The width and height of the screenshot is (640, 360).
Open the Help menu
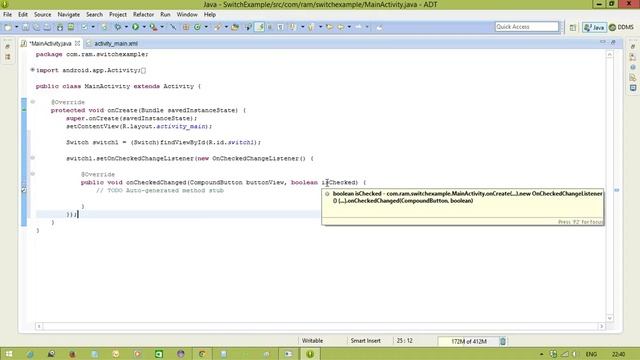pyautogui.click(x=210, y=14)
